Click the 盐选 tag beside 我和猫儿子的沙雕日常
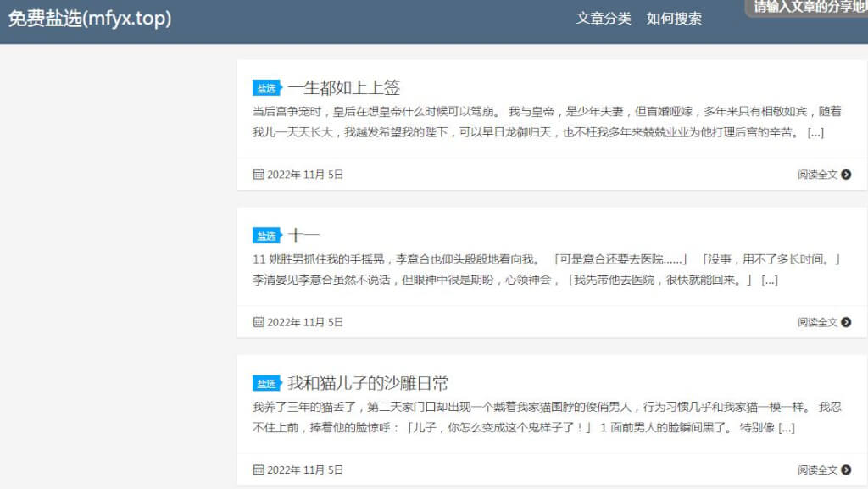Image resolution: width=868 pixels, height=489 pixels. [x=267, y=383]
